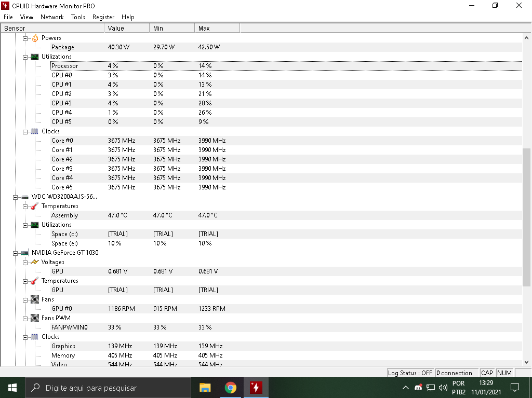Click HWMonitor PRO taskbar icon

[x=256, y=388]
